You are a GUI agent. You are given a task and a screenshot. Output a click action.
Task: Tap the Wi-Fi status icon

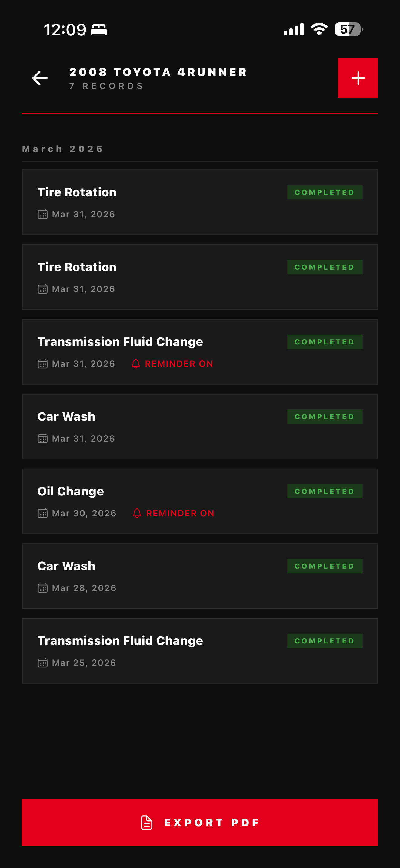point(319,29)
